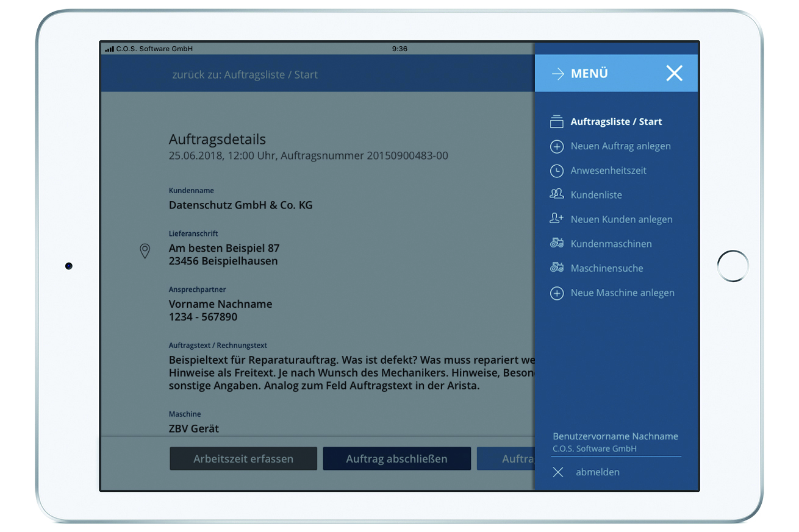The width and height of the screenshot is (799, 532).
Task: Click the Auftragsliste stack icon in menu
Action: pos(556,122)
